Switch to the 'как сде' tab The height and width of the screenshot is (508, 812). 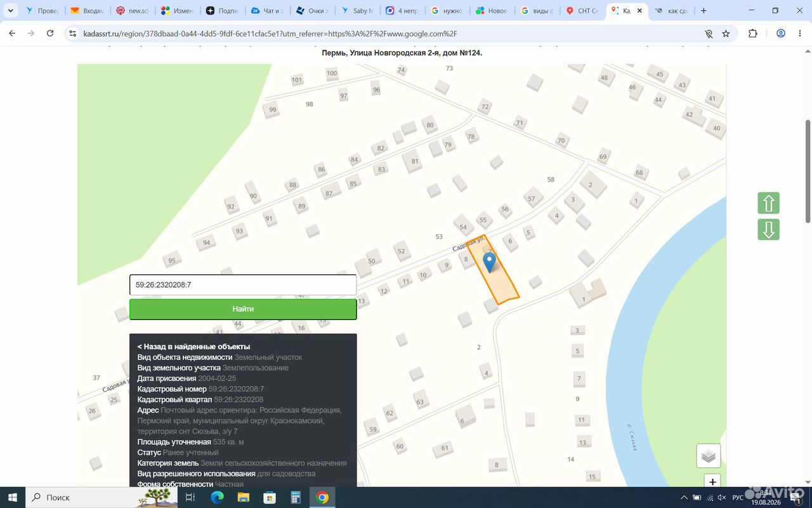point(671,11)
